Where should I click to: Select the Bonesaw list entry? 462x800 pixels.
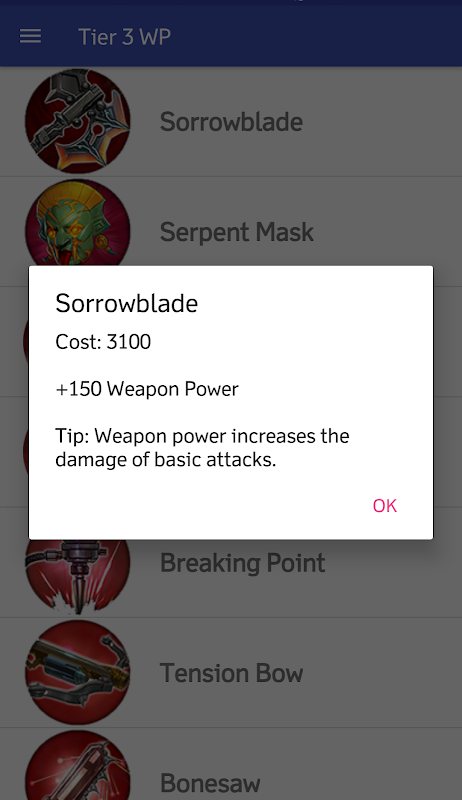point(231,764)
